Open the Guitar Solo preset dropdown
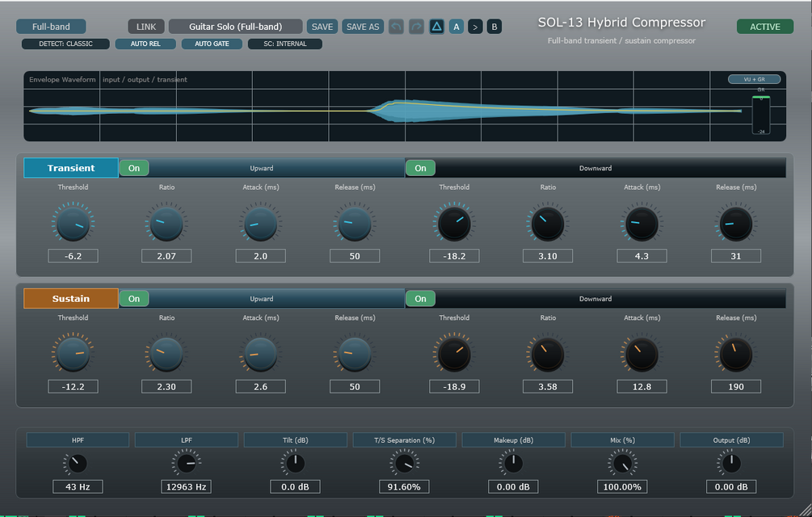This screenshot has height=517, width=812. 236,27
